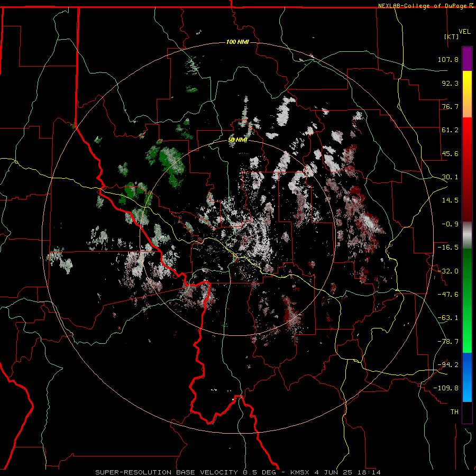Click the bright green color bar segment
Image resolution: width=476 pixels, height=476 pixels.
[x=467, y=300]
